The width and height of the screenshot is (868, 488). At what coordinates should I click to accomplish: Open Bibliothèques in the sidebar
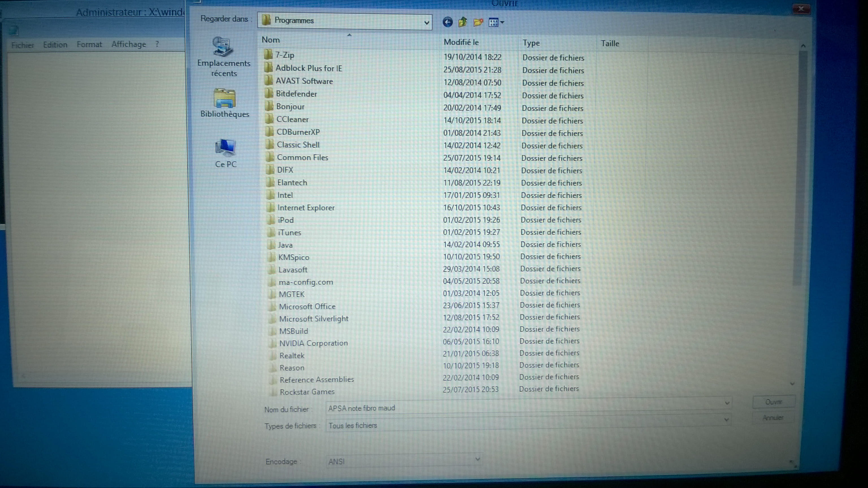point(224,103)
